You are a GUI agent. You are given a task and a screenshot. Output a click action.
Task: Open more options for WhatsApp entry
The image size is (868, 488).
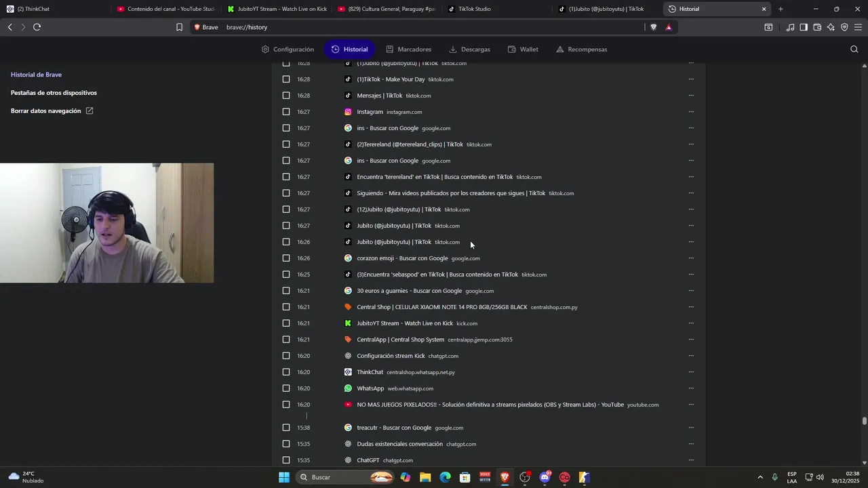(691, 388)
